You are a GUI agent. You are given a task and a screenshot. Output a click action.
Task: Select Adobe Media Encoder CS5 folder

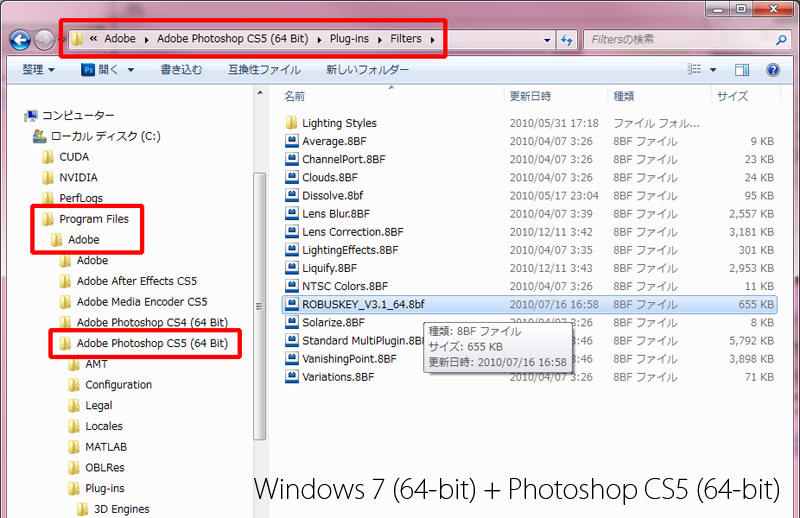coord(142,302)
